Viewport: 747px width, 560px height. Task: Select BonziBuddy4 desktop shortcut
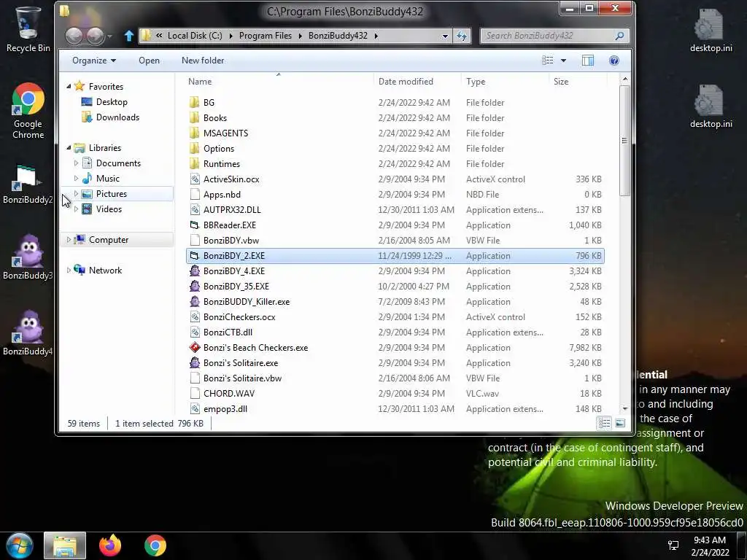pos(28,332)
